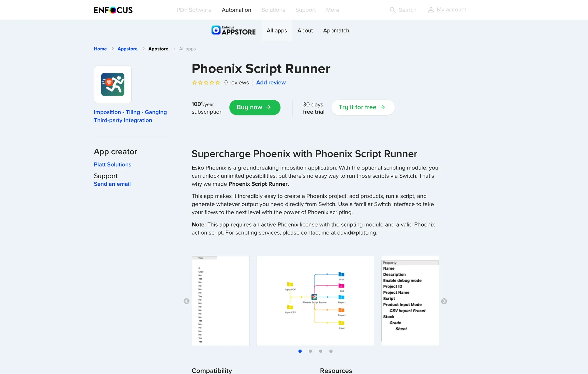Open the Platt Solutions creator link
The height and width of the screenshot is (374, 588).
[x=112, y=164]
